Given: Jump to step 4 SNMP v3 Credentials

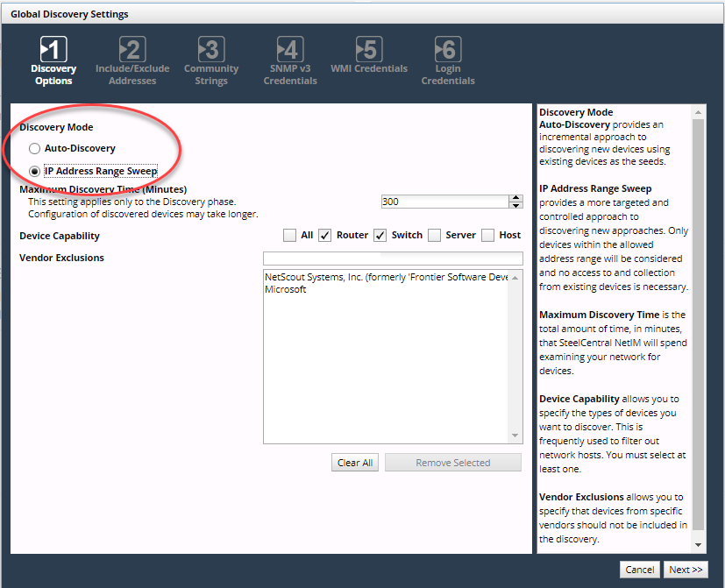Looking at the screenshot, I should [290, 49].
